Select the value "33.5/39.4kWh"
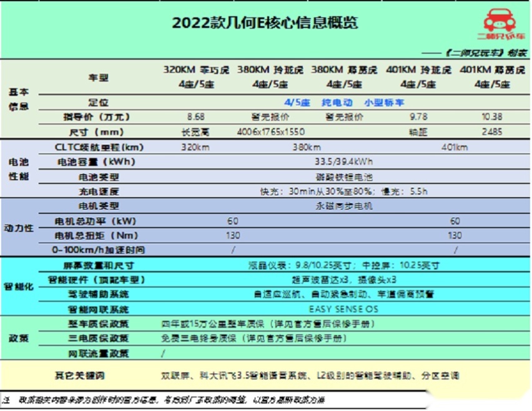Screen dimensions: 532x411 tap(343, 162)
